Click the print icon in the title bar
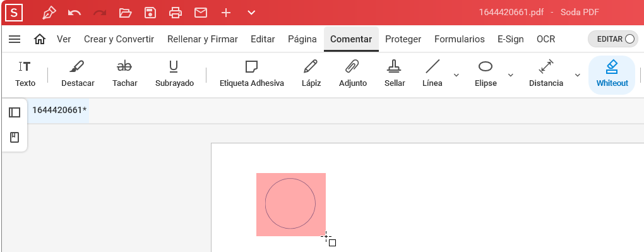644x252 pixels. [x=176, y=13]
